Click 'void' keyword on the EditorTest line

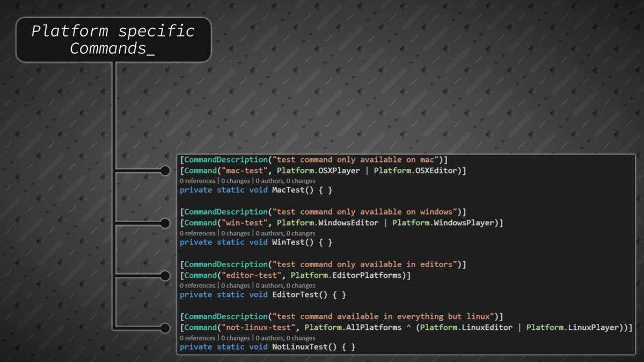pyautogui.click(x=258, y=295)
